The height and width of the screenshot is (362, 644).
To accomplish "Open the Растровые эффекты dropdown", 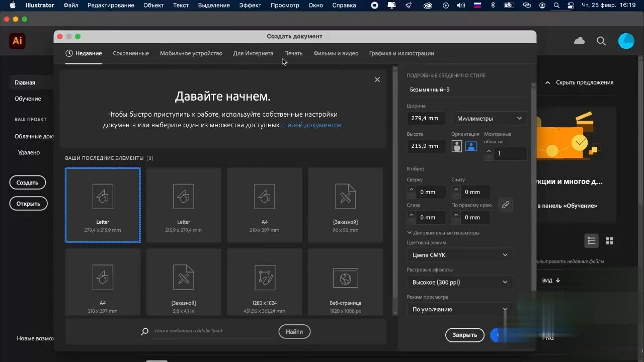I will [460, 282].
